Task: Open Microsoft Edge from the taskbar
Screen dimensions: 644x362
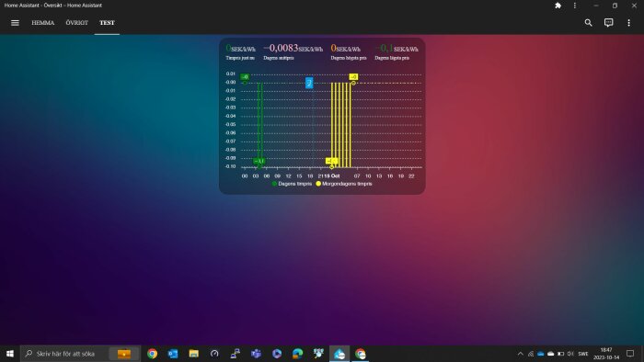Action: coord(298,354)
